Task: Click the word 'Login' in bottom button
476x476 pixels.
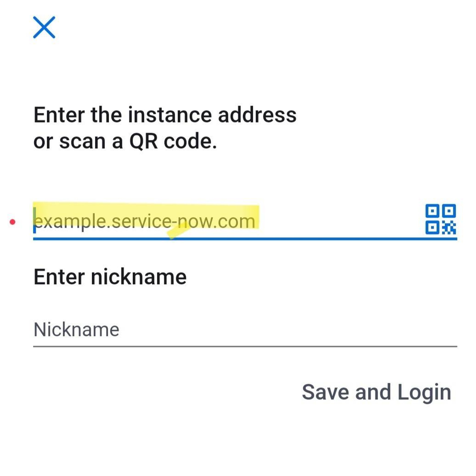Action: (424, 393)
